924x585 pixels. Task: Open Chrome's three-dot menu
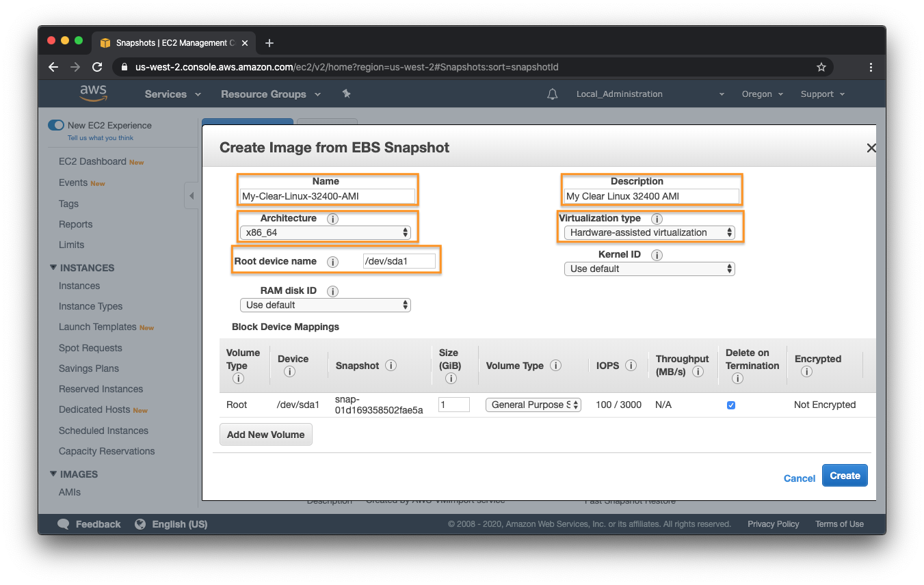[871, 67]
